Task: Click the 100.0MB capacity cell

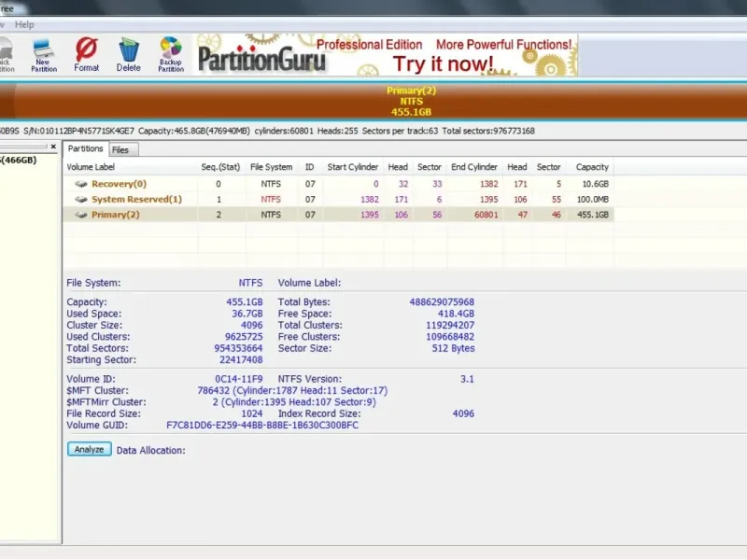Action: [x=593, y=199]
